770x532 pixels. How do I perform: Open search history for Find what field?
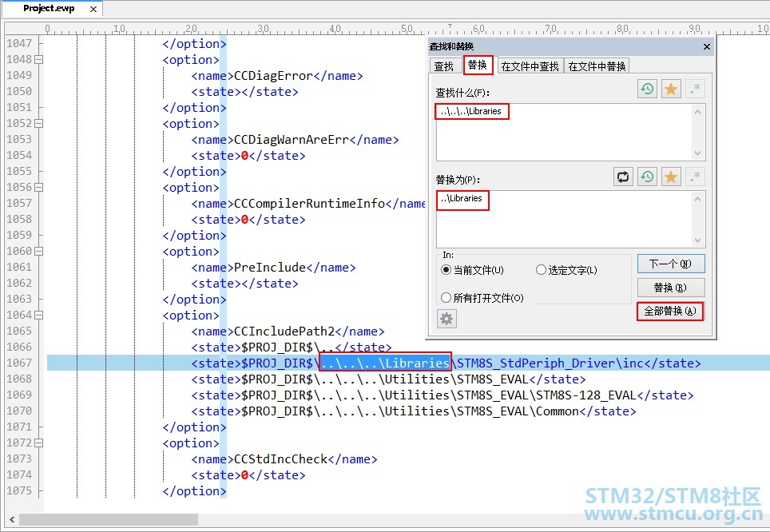coord(647,89)
